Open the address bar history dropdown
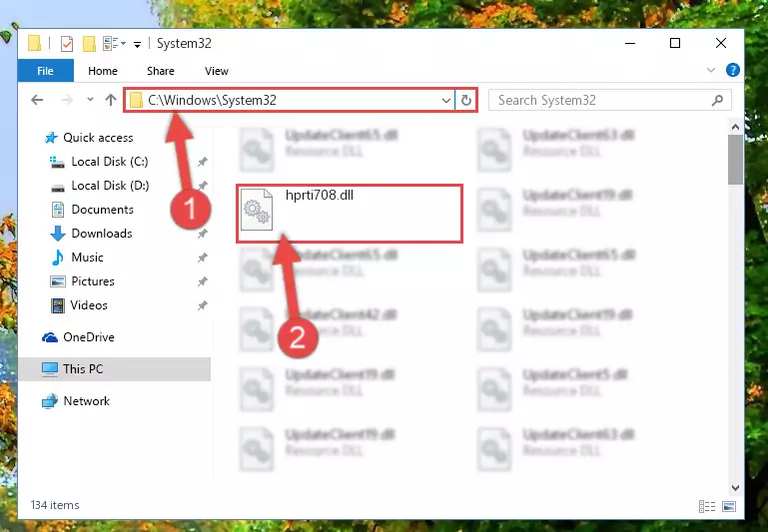 point(445,101)
